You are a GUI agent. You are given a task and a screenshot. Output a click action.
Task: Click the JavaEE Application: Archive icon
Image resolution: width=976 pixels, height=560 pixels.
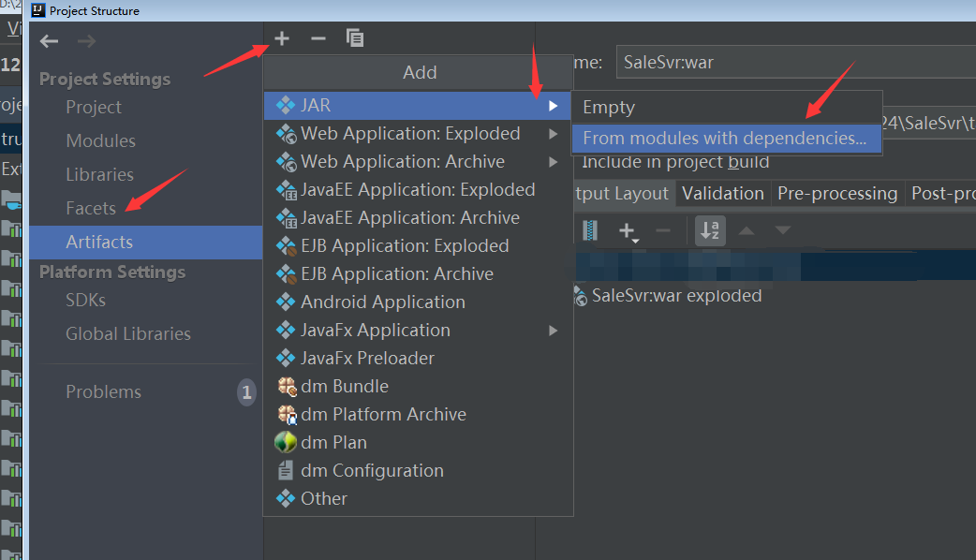point(287,218)
